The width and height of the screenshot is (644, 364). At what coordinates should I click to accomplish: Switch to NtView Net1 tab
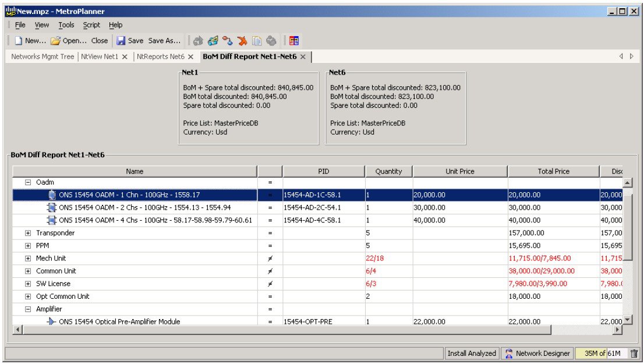(x=100, y=56)
